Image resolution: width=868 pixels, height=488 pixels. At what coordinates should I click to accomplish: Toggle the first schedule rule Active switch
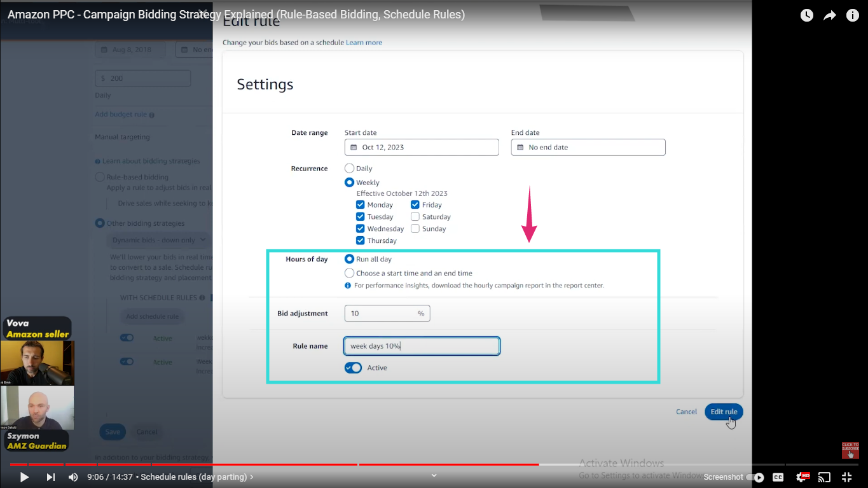click(127, 338)
